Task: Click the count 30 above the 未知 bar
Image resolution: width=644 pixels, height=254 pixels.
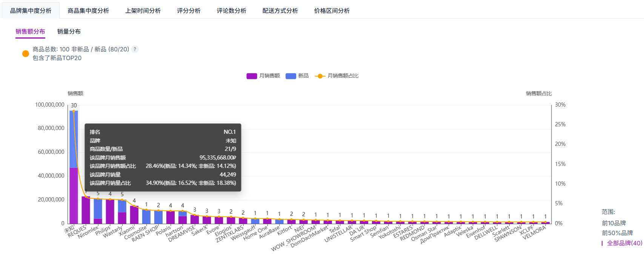Action: 74,105
